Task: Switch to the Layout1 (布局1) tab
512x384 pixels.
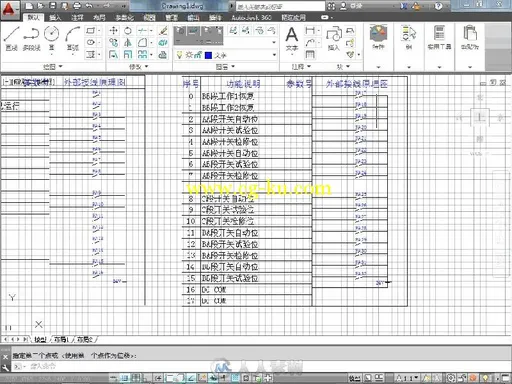Action: (61, 339)
